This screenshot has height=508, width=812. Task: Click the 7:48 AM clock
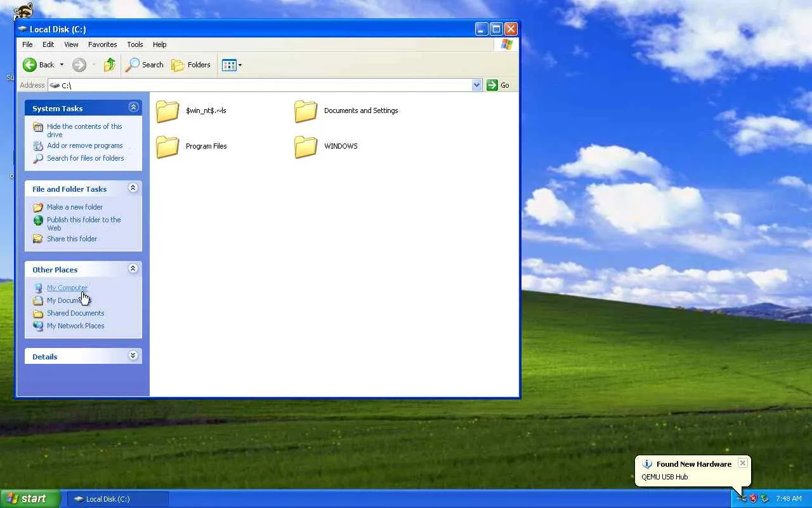pyautogui.click(x=789, y=499)
